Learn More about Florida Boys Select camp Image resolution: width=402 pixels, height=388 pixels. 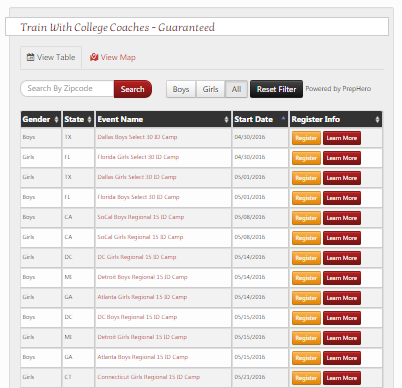(342, 198)
